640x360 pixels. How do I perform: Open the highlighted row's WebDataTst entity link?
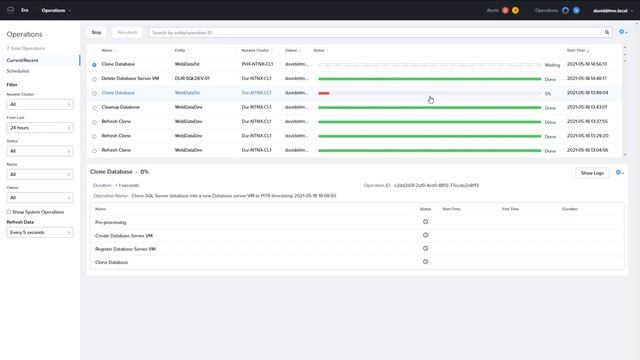coord(187,93)
